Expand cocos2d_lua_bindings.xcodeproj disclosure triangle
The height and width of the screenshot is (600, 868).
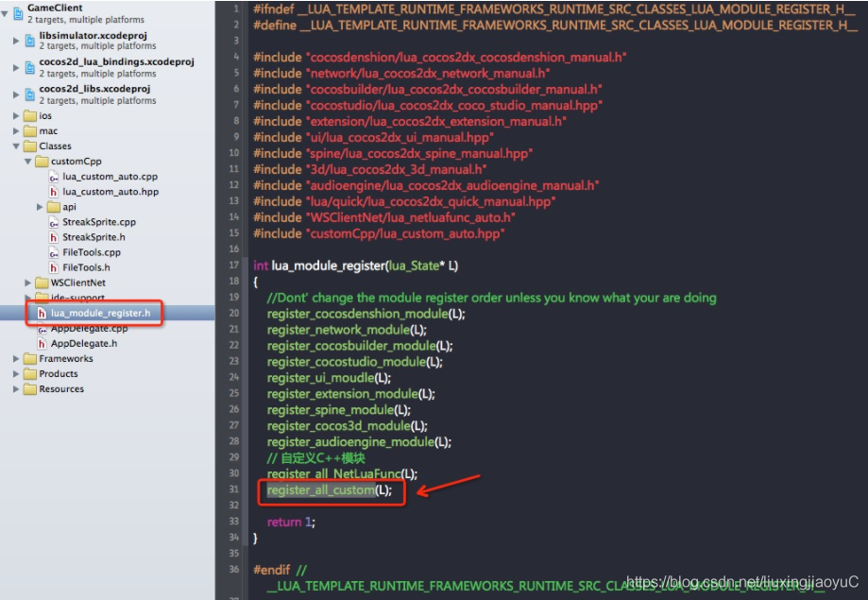[16, 68]
